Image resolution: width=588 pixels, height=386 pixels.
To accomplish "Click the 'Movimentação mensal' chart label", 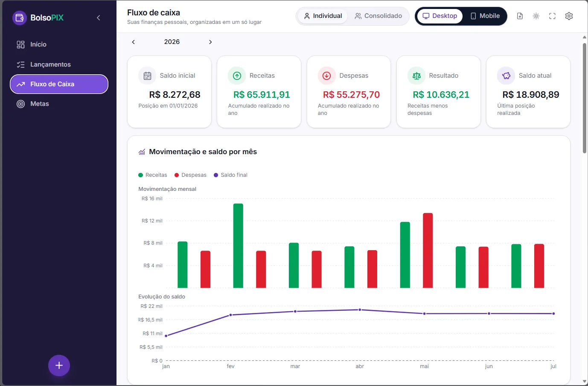I will pos(167,189).
